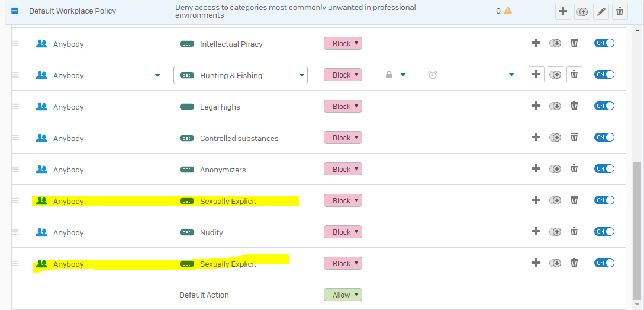Turn off the Nudity rule ON switch
The width and height of the screenshot is (644, 310).
pyautogui.click(x=604, y=232)
